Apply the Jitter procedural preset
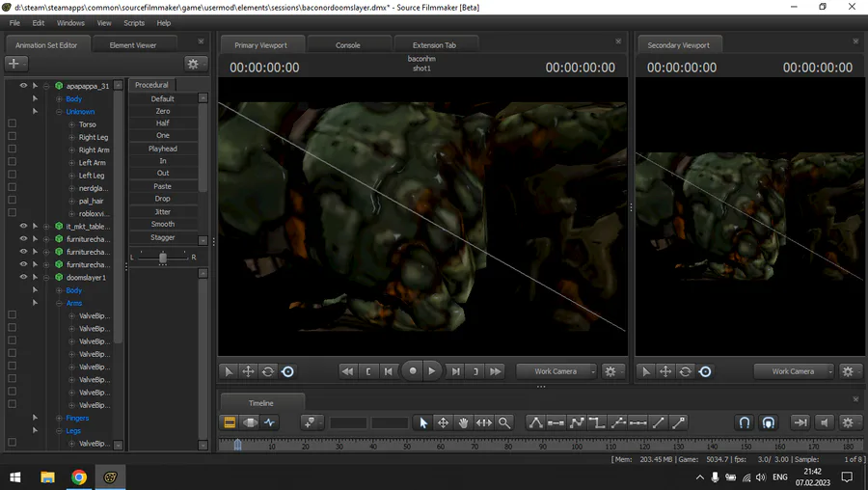 163,211
